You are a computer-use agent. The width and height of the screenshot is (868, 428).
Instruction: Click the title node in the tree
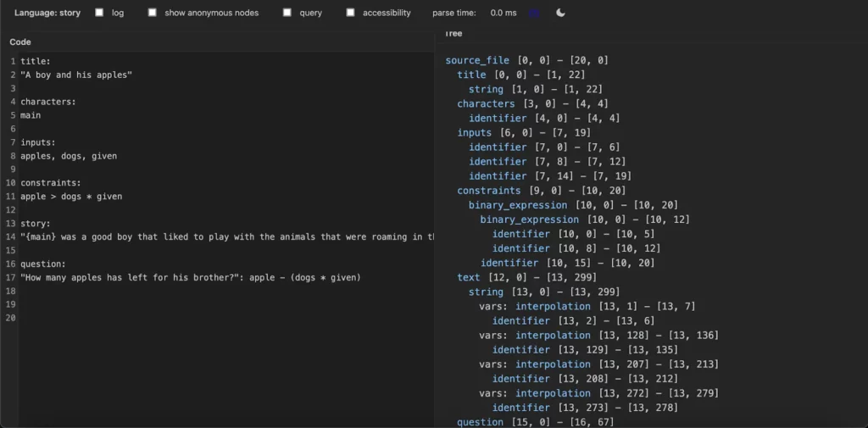[471, 75]
